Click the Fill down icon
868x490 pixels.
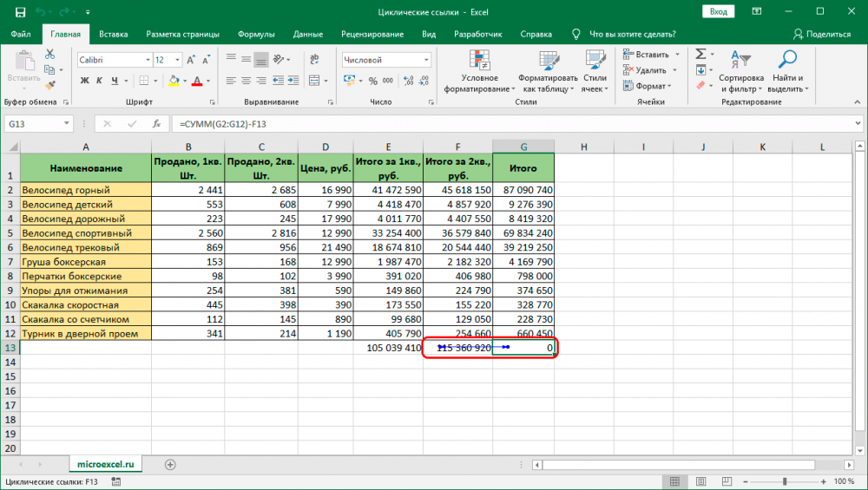click(700, 69)
